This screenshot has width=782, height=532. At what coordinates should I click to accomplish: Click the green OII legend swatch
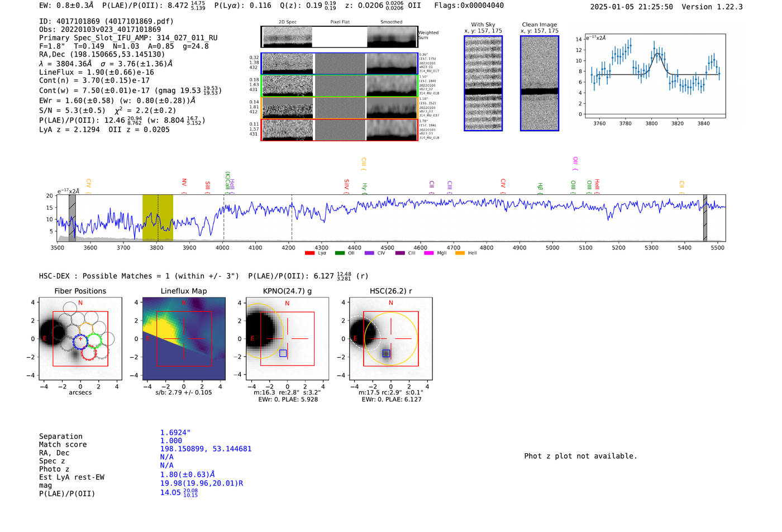tap(340, 253)
